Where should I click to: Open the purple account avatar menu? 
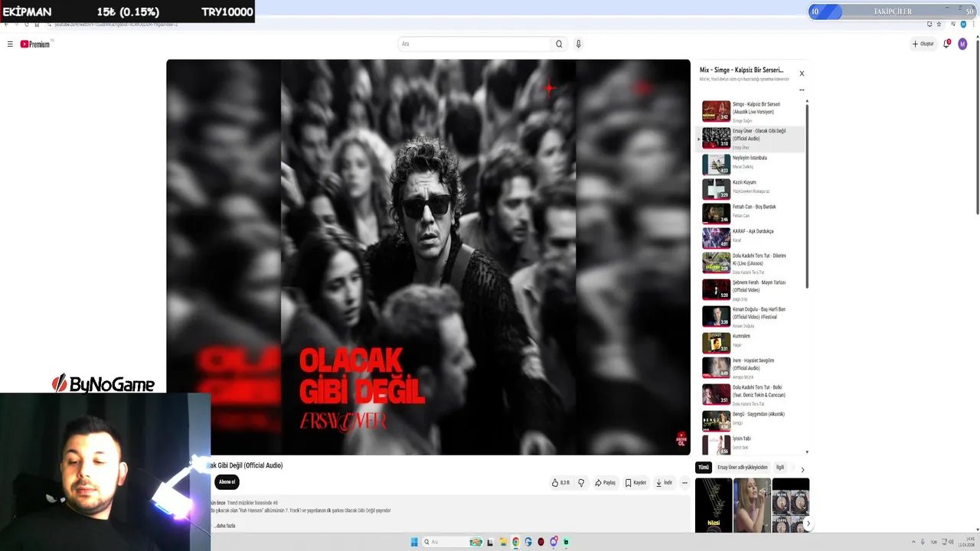coord(962,44)
